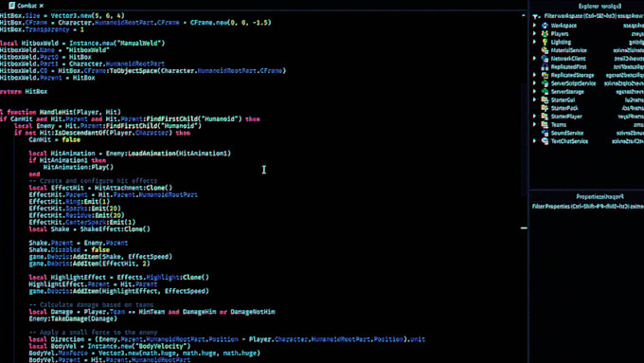The image size is (644, 363).
Task: Select the ReplicatedFirst label in Explorer
Action: [x=569, y=66]
